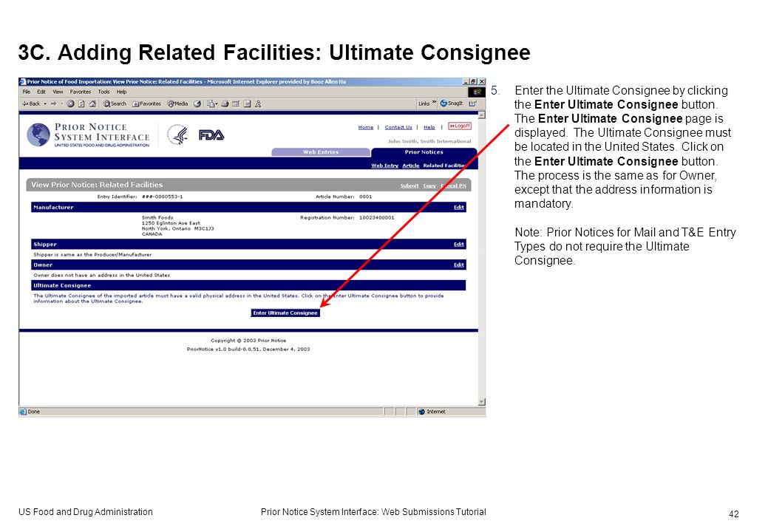Click the Registration Number value 10023400001
The height and width of the screenshot is (532, 768).
(376, 218)
